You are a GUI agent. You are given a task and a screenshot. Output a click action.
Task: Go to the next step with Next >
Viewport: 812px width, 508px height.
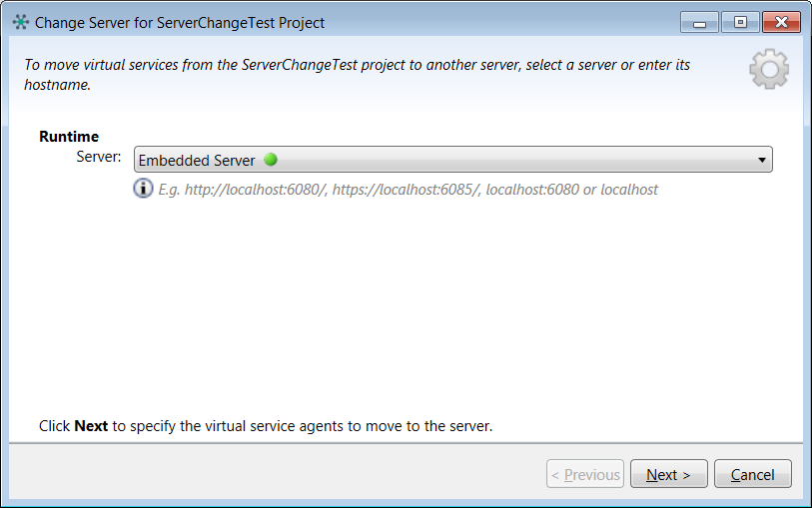(x=668, y=475)
